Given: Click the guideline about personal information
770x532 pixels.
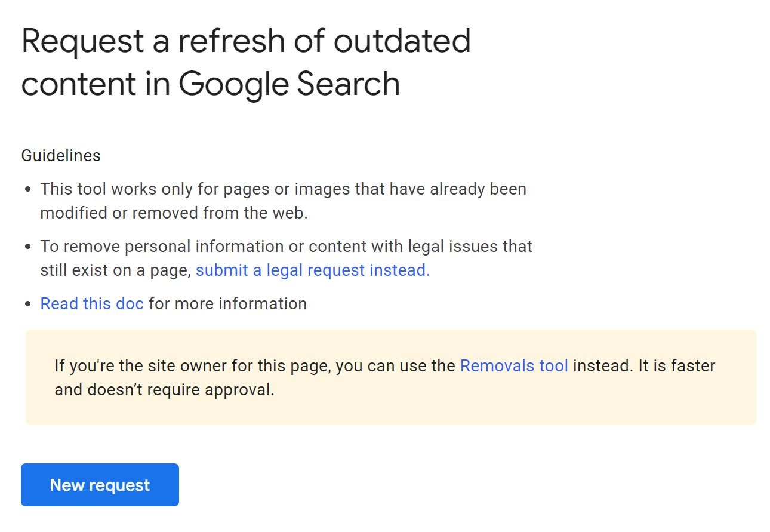Looking at the screenshot, I should pos(285,257).
